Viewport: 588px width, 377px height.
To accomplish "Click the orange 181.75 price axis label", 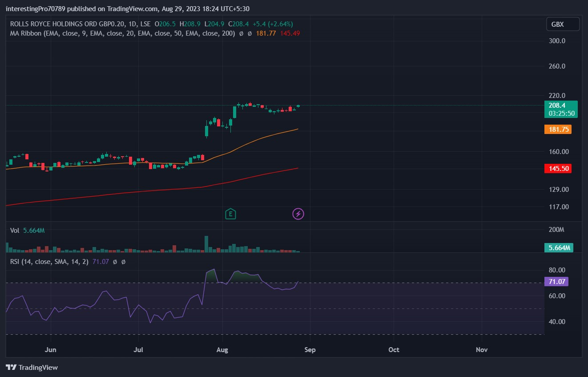I will point(558,130).
